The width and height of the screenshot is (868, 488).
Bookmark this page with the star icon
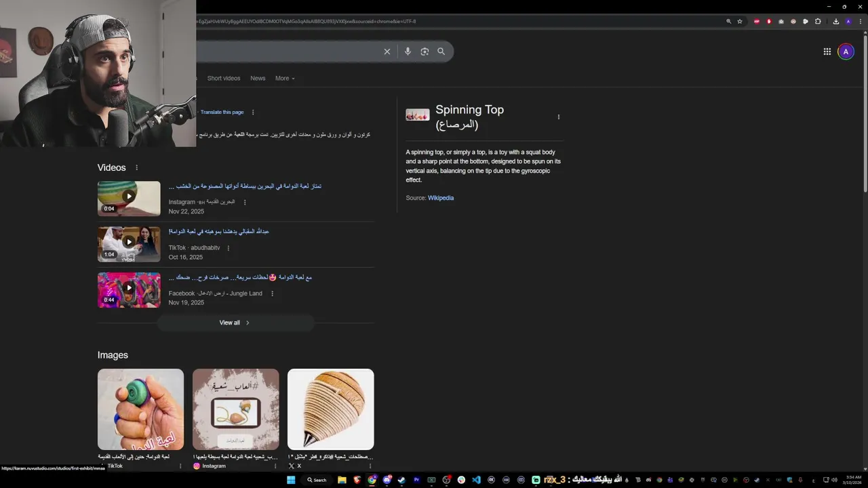tap(740, 21)
